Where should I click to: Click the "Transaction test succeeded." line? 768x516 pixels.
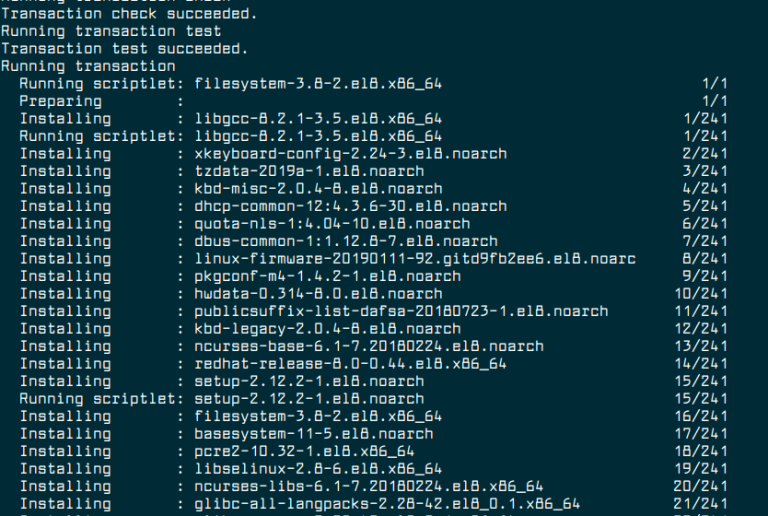125,49
